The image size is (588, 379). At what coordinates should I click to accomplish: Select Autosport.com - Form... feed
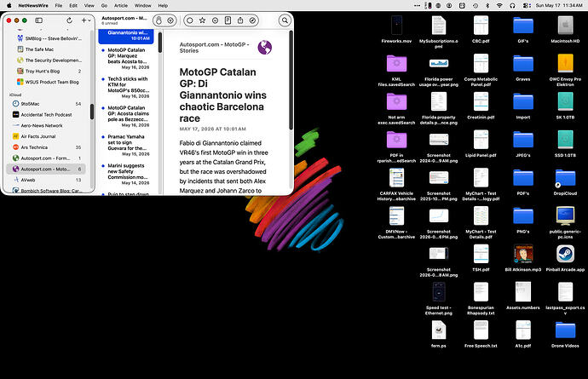[x=47, y=158]
